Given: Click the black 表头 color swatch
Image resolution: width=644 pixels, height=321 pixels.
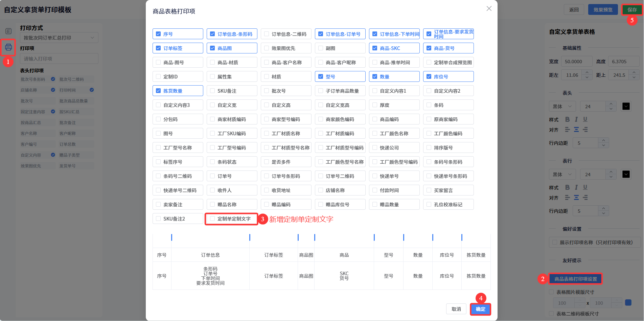Looking at the screenshot, I should click(x=626, y=107).
